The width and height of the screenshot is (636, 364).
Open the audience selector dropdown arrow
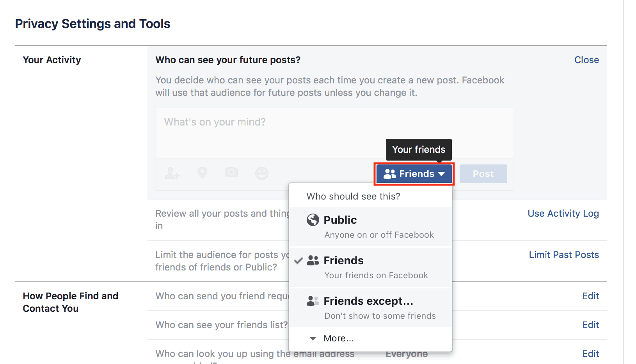(442, 174)
